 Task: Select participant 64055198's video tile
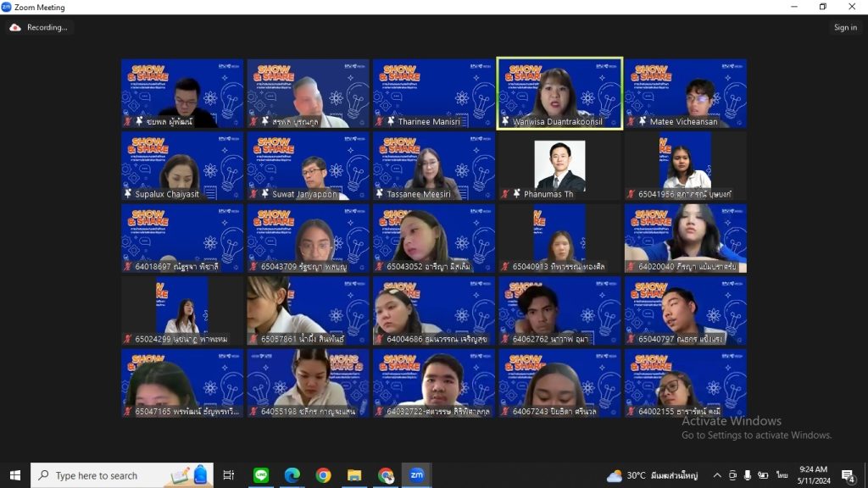tap(308, 384)
